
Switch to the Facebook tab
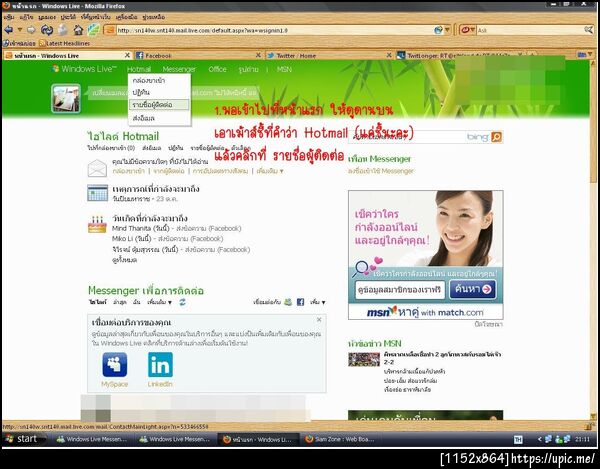coord(198,55)
